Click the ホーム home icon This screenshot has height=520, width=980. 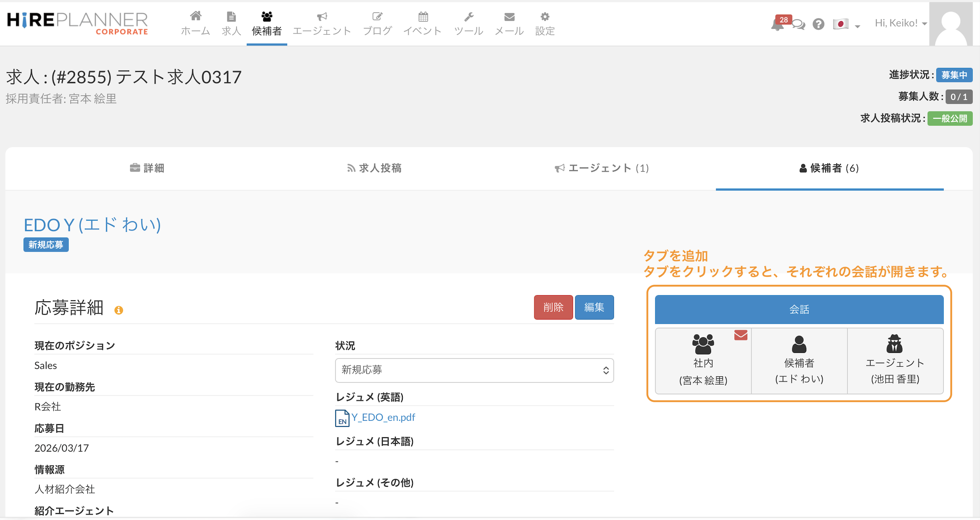tap(195, 17)
